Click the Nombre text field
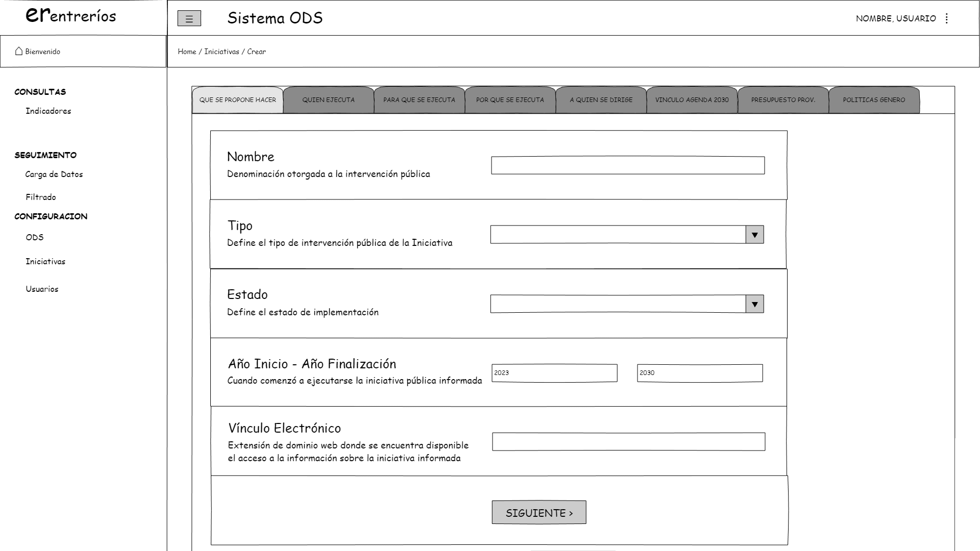Image resolution: width=980 pixels, height=551 pixels. 628,165
